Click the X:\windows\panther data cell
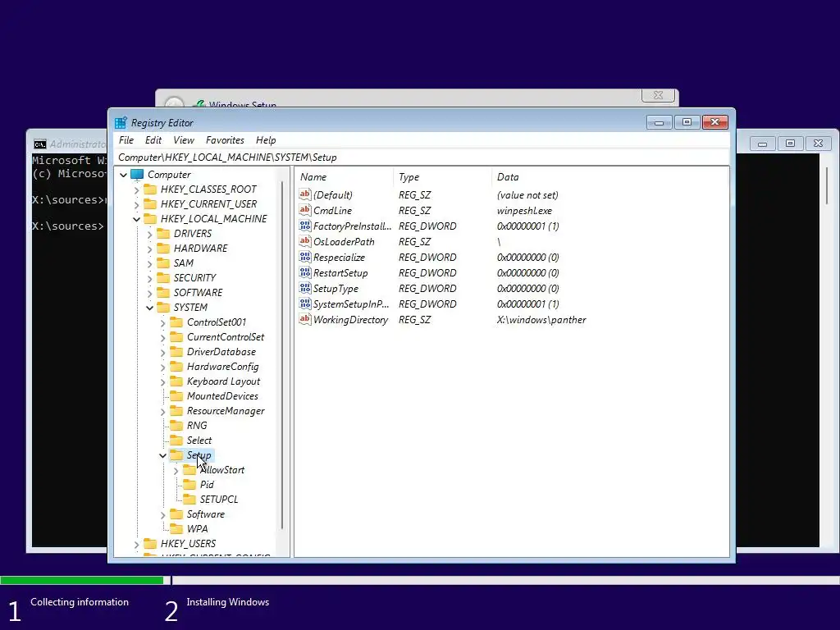The height and width of the screenshot is (630, 840). tap(541, 320)
